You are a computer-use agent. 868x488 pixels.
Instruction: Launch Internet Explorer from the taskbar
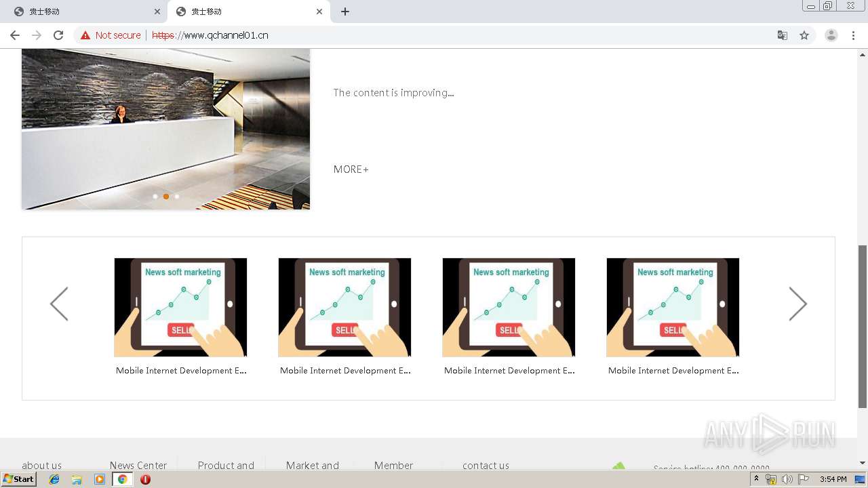click(54, 479)
